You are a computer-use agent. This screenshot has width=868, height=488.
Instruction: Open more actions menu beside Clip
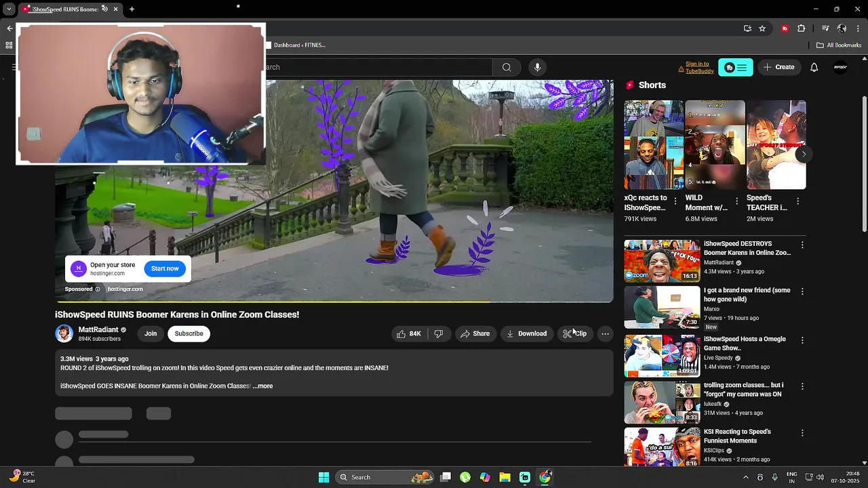(x=605, y=333)
